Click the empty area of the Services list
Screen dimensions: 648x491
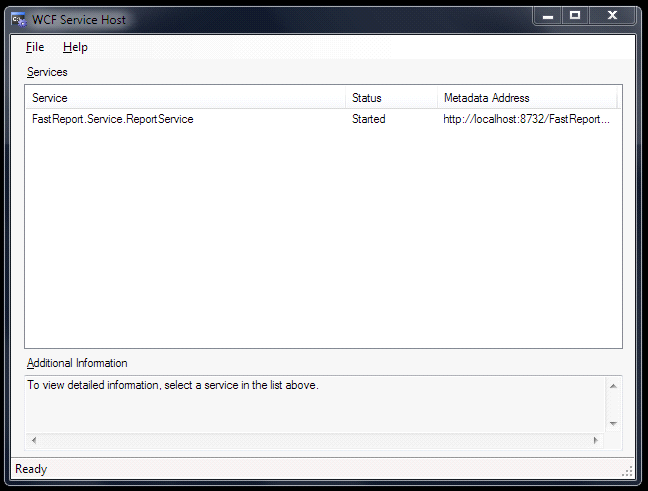pos(323,238)
